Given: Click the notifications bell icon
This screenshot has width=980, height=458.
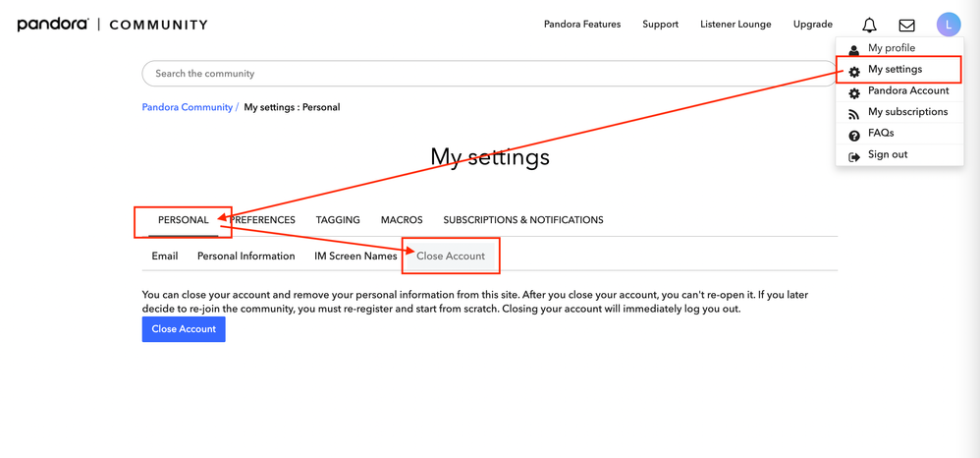Looking at the screenshot, I should tap(869, 26).
